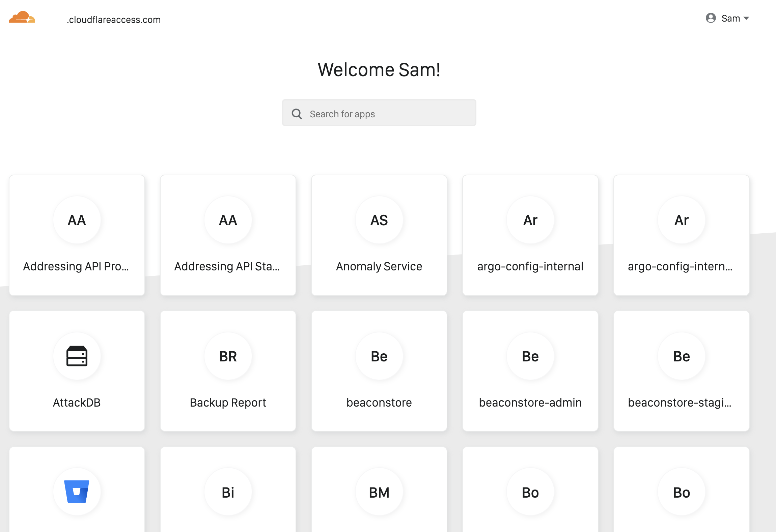
Task: Click the Be icon above beaconstore-admin
Action: click(530, 356)
